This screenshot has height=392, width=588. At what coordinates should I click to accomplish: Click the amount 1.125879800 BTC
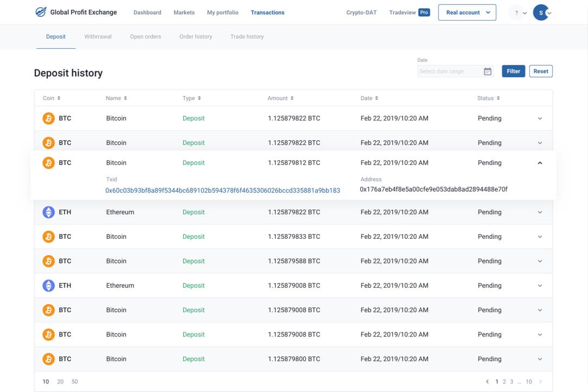coord(294,359)
